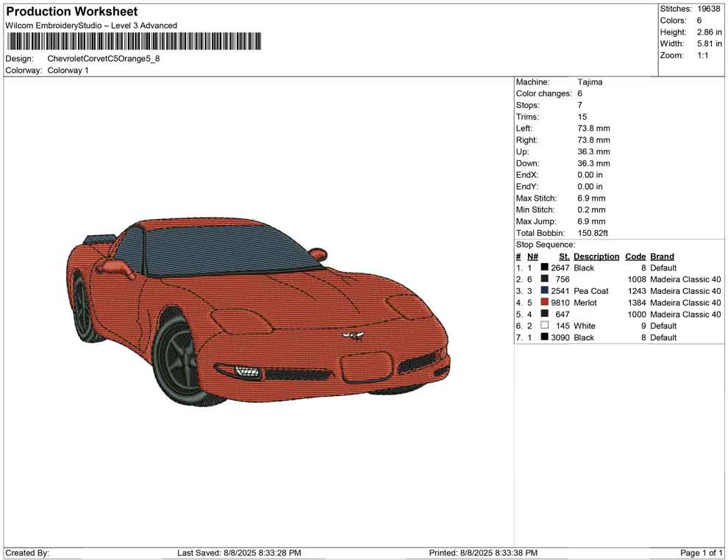This screenshot has height=560, width=728.
Task: Select the Tajima machine value
Action: point(590,82)
